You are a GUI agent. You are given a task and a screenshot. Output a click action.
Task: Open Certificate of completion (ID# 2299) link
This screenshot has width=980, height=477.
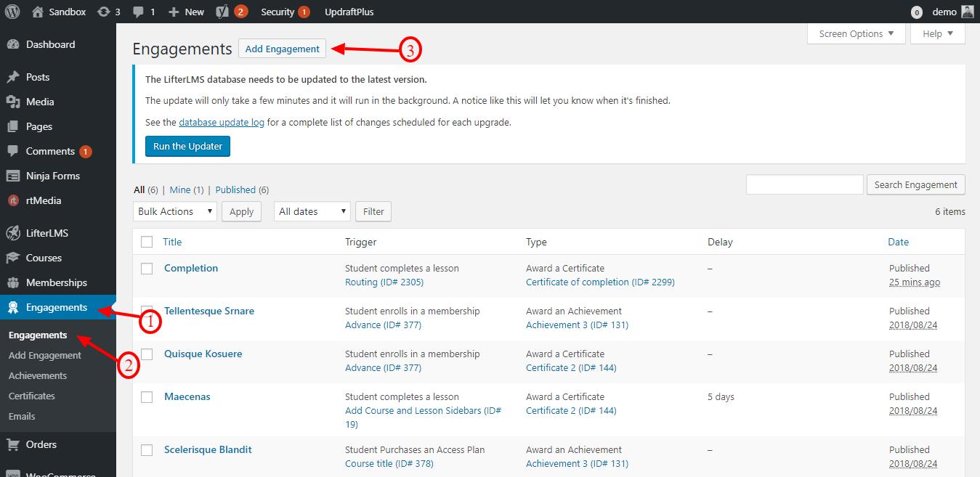pos(600,282)
